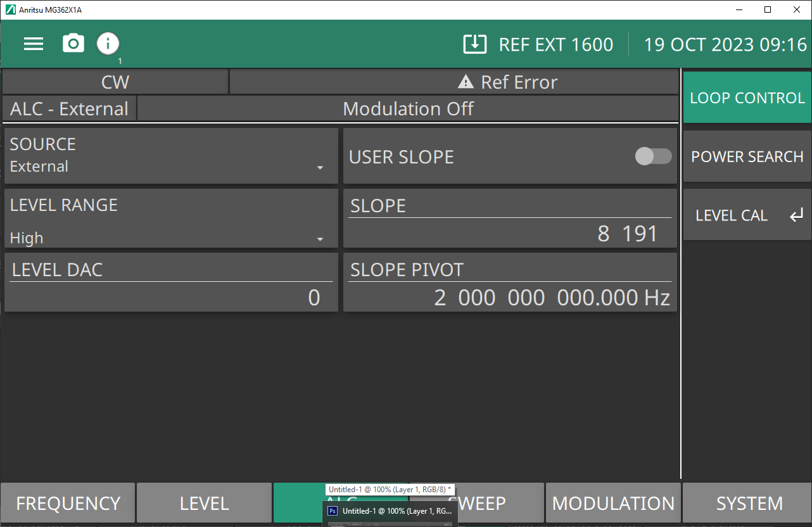Viewport: 812px width, 527px height.
Task: Edit the LEVEL DAC value field
Action: tap(171, 297)
